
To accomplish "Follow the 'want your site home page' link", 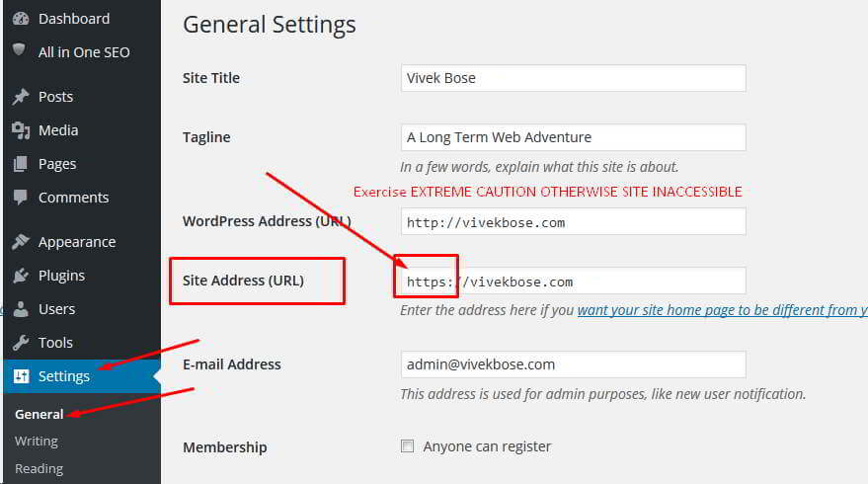I will (723, 310).
